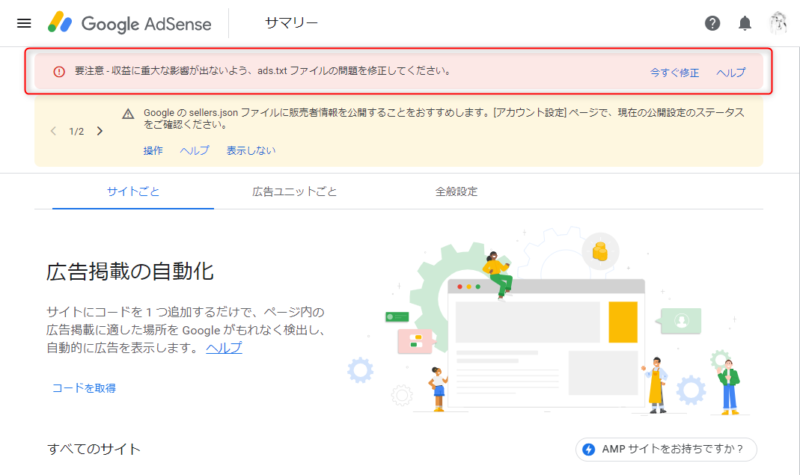
Task: Click ヘルプ in the yellow sellers.json notice
Action: click(x=194, y=151)
